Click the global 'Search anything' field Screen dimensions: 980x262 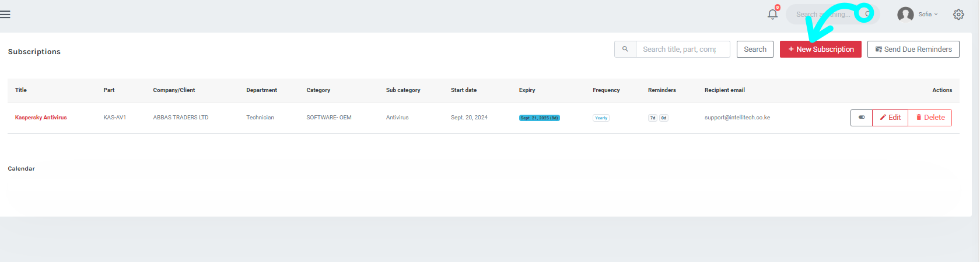click(822, 15)
